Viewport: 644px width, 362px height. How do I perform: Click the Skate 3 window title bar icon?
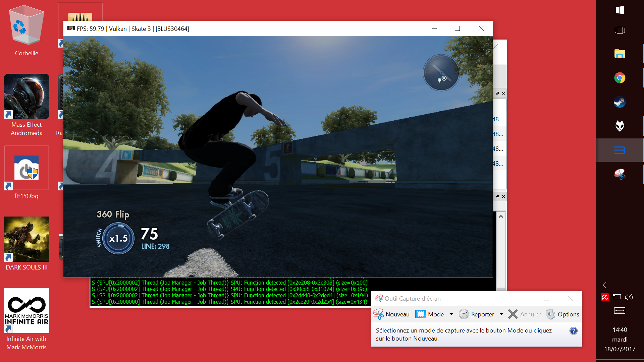tap(71, 28)
